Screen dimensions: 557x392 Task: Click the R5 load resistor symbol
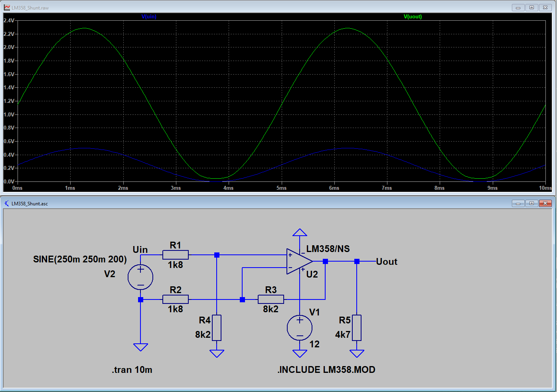click(x=357, y=327)
